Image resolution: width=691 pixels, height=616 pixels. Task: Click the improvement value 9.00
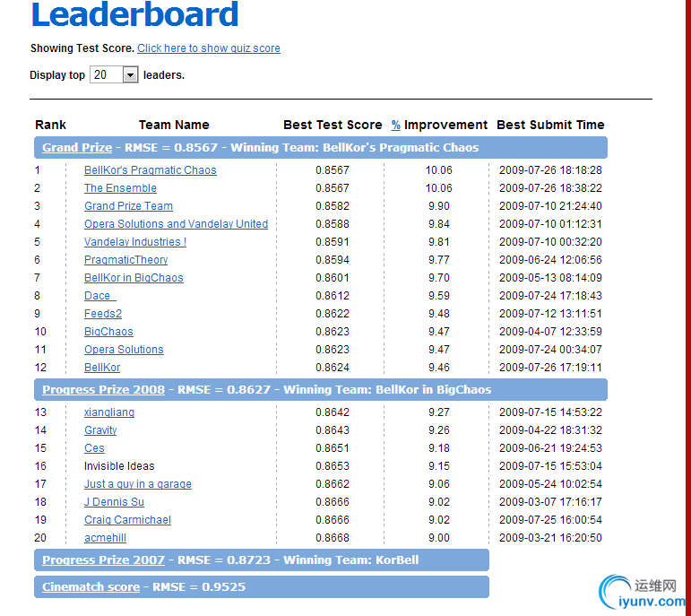pos(439,538)
